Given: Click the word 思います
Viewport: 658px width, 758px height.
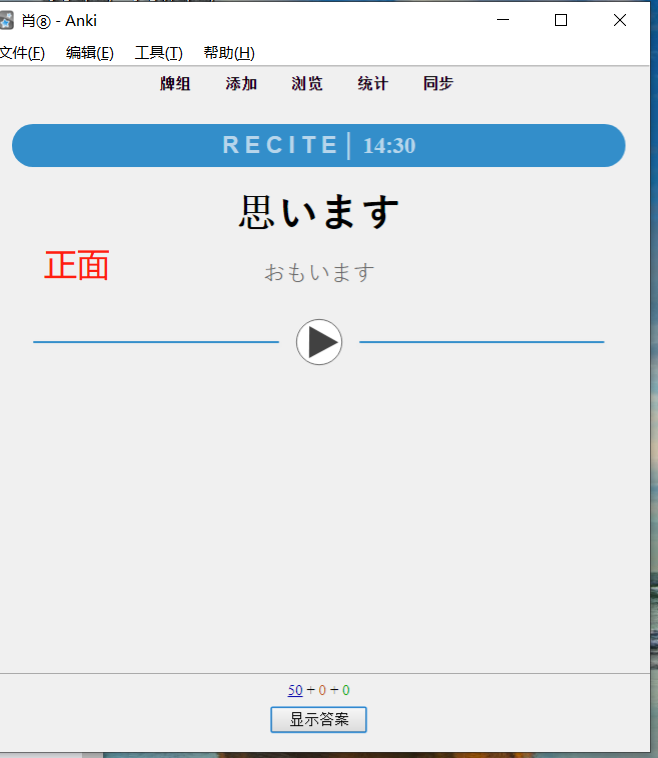Looking at the screenshot, I should tap(319, 212).
